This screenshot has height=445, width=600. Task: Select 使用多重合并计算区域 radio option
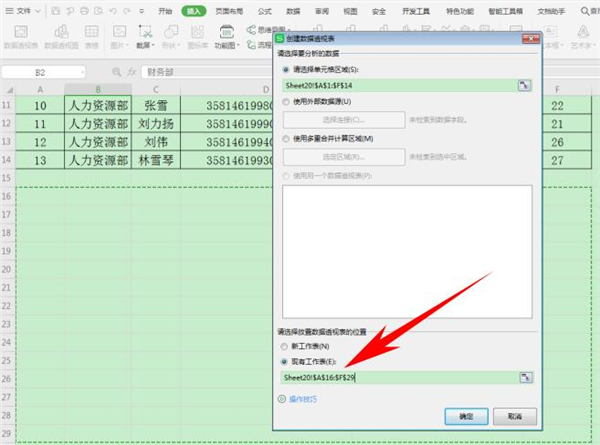tap(285, 138)
